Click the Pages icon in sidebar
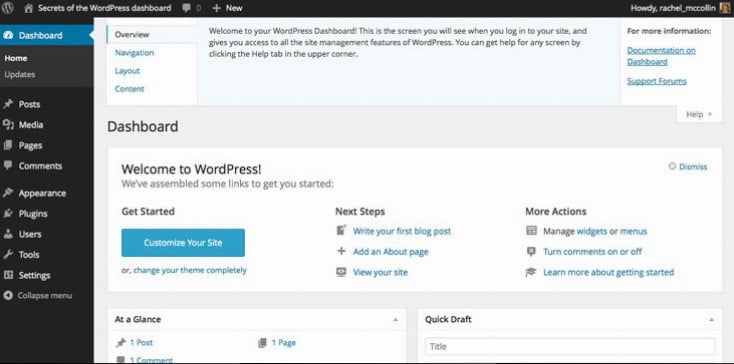Screen dimensions: 734x364 (x=8, y=145)
